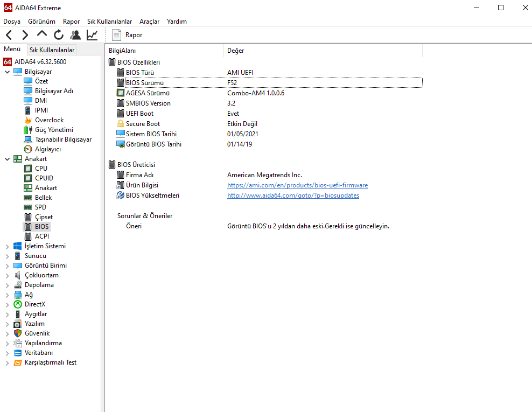Collapse the Anakart parent tree node
The width and height of the screenshot is (532, 412).
7,159
